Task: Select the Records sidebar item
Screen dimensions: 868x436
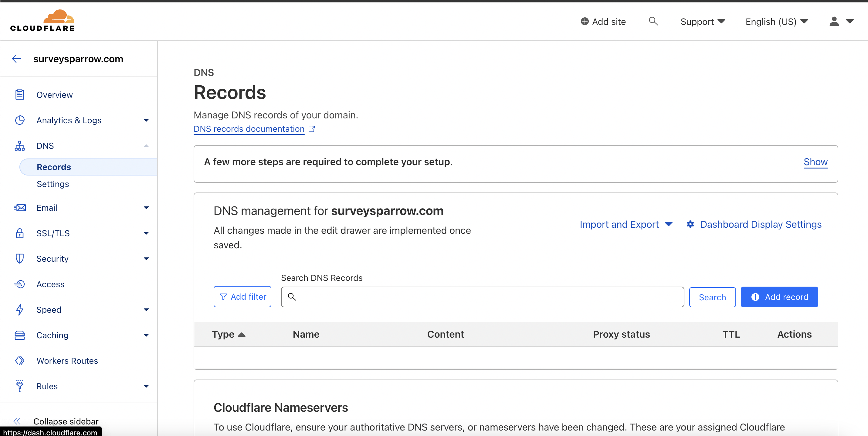Action: click(54, 167)
